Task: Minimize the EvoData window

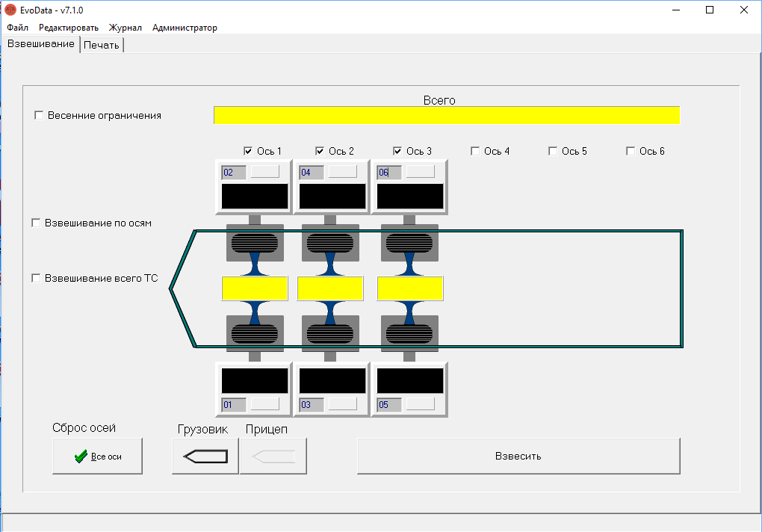Action: [676, 10]
